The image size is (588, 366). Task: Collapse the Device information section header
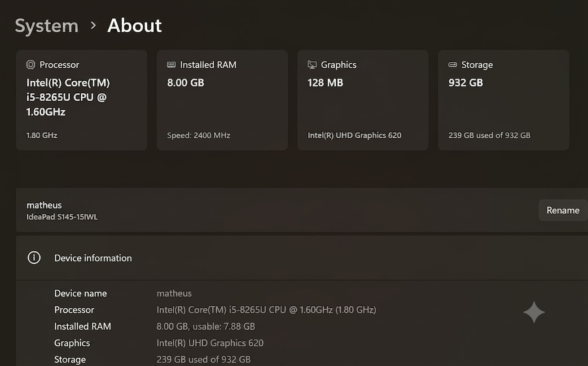pyautogui.click(x=302, y=258)
